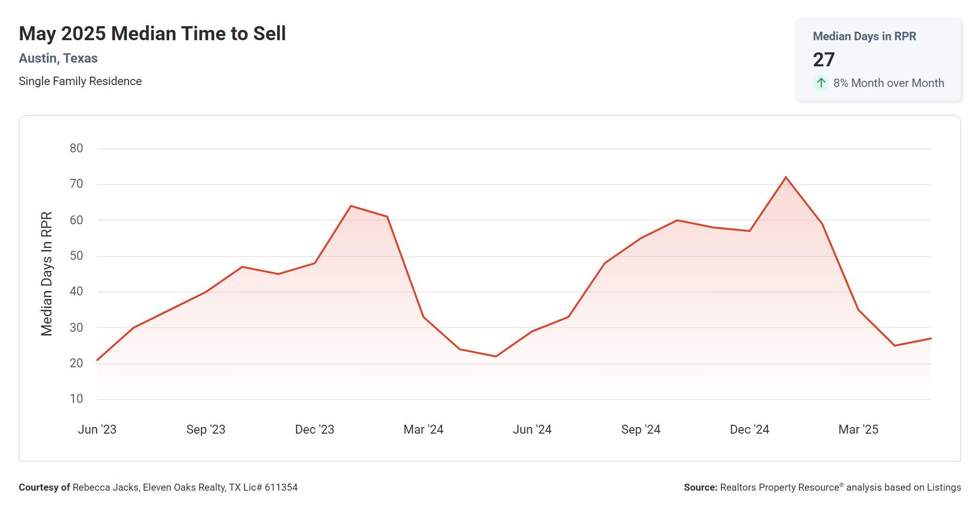Click the 80 y-axis tick label
The image size is (980, 514).
76,149
